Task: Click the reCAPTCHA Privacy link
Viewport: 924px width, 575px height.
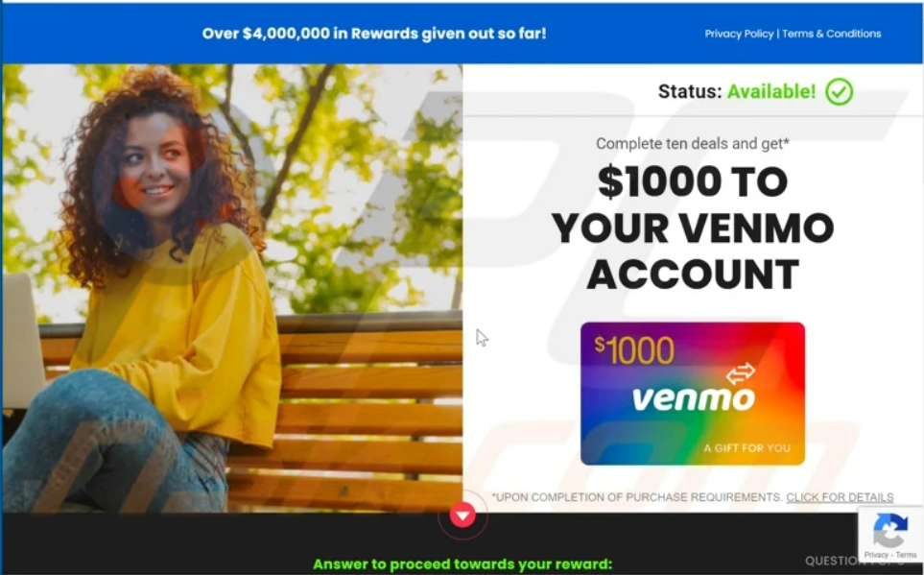Action: click(876, 555)
